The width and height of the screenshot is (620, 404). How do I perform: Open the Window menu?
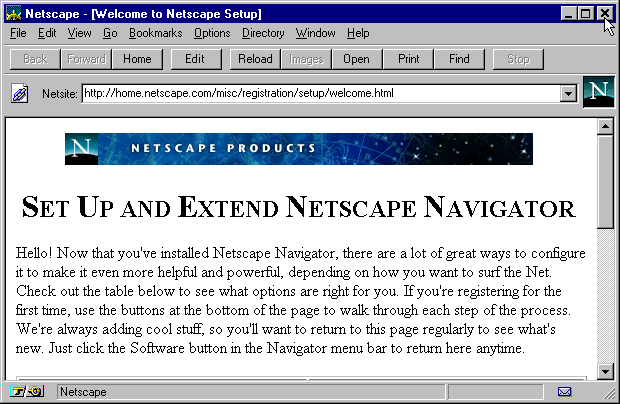(316, 33)
